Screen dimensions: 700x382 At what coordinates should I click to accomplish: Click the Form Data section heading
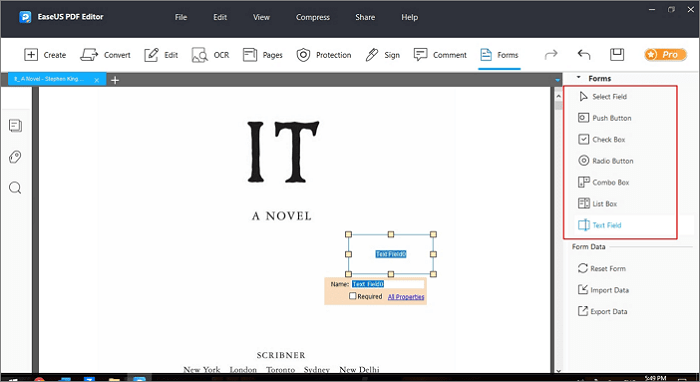point(588,246)
